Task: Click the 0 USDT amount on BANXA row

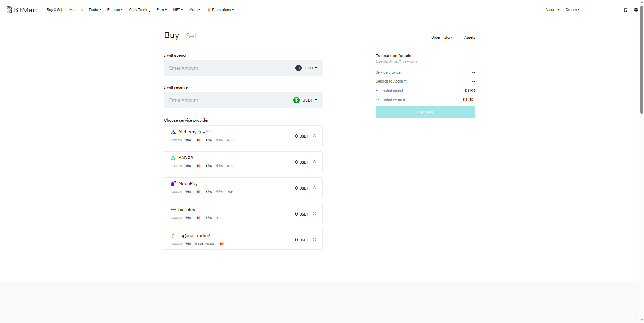Action: [302, 162]
